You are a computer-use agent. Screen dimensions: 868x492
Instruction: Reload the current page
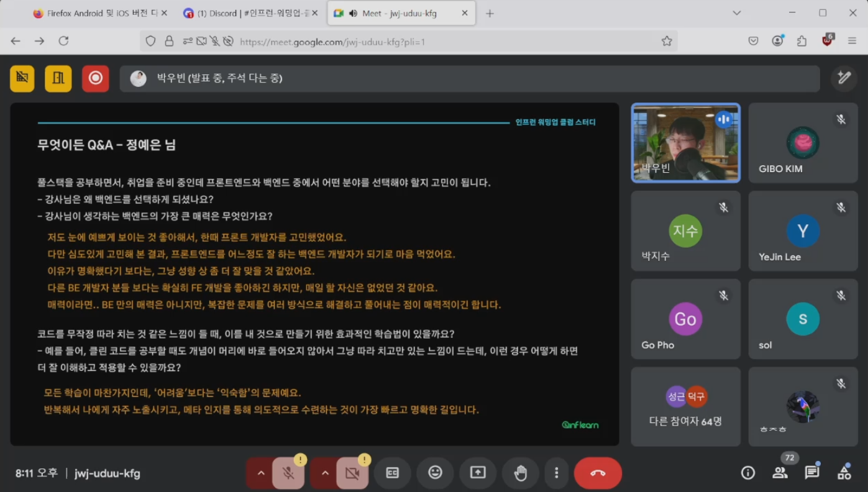(63, 41)
